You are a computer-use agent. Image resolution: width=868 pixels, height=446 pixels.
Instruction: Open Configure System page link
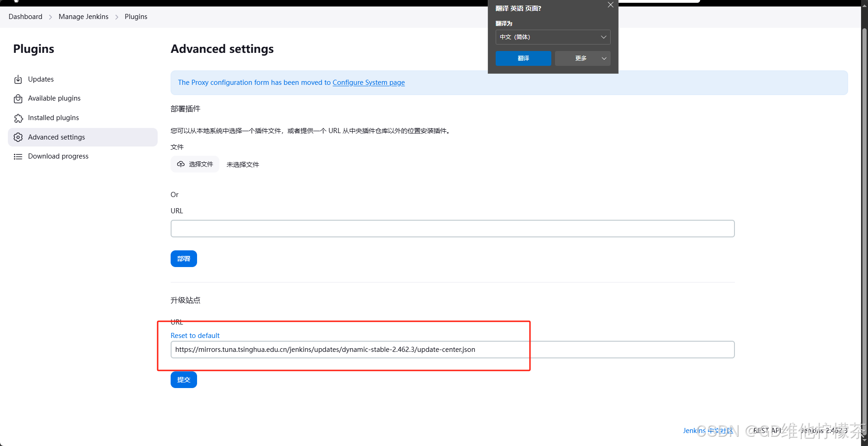pos(369,83)
